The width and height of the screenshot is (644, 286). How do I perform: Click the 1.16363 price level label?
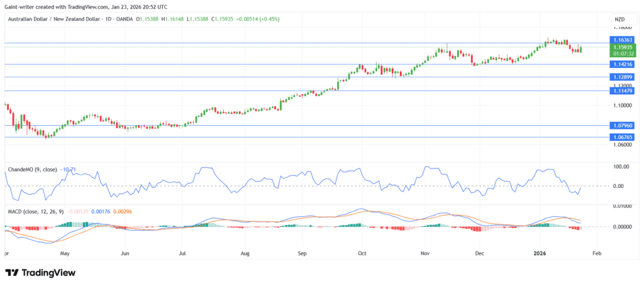pyautogui.click(x=623, y=40)
